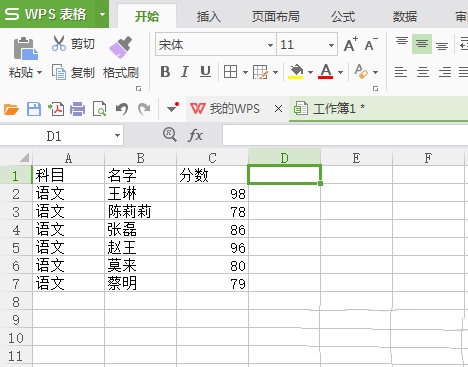Set vertical bottom alignment
The image size is (468, 367).
click(x=442, y=45)
